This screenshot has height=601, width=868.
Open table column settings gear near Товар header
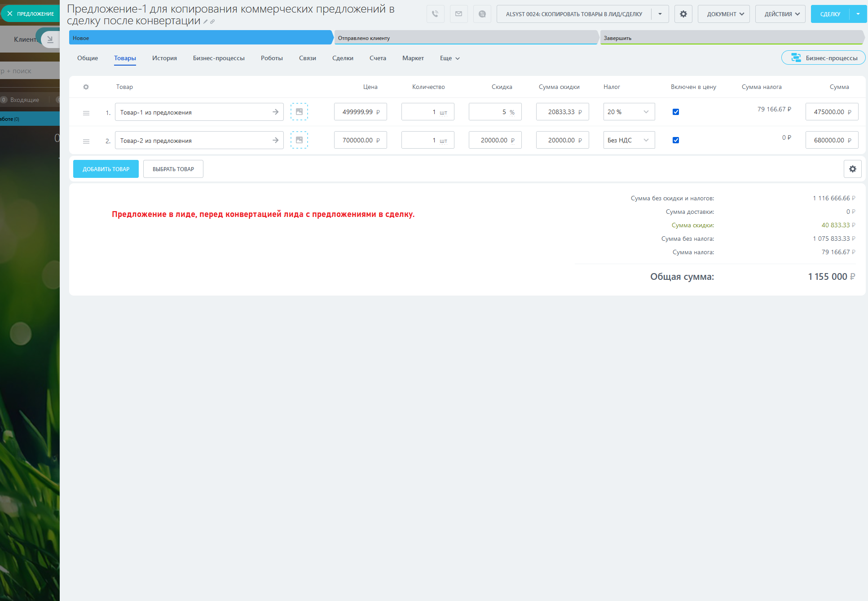86,87
